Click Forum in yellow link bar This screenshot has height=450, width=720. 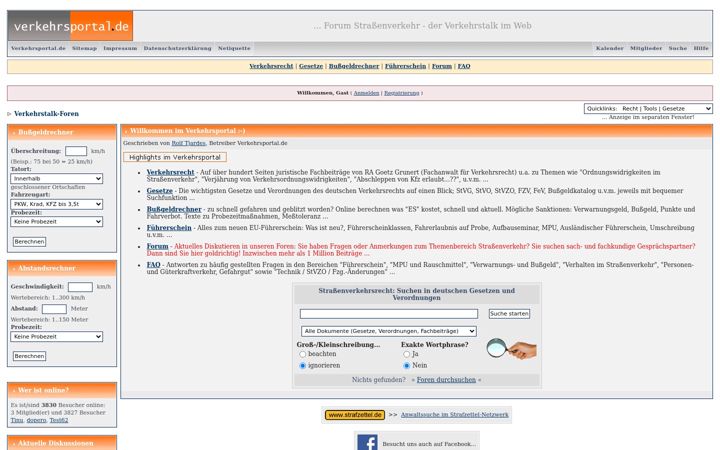442,66
